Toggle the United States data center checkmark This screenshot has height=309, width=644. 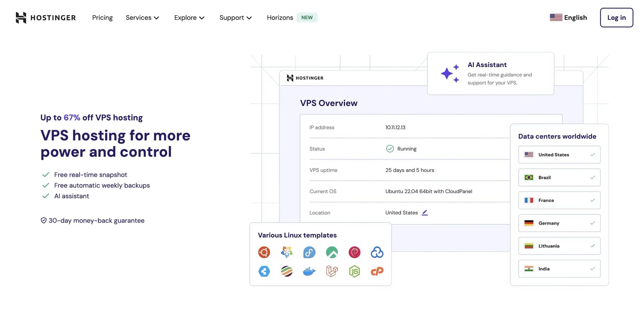(592, 154)
